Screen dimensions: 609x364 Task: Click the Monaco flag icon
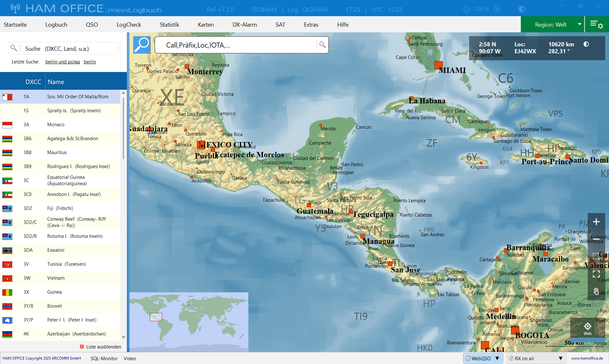pyautogui.click(x=7, y=125)
